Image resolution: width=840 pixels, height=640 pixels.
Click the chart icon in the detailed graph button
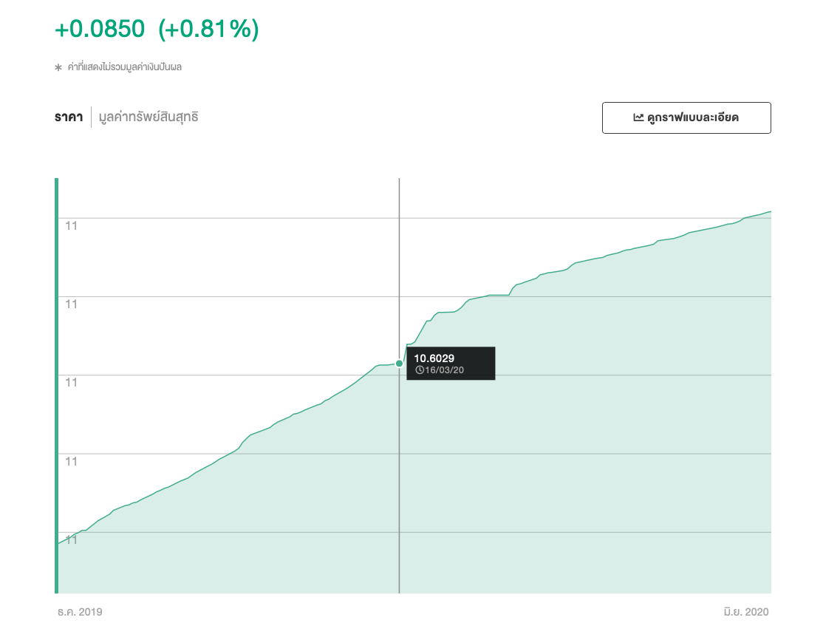click(x=638, y=118)
